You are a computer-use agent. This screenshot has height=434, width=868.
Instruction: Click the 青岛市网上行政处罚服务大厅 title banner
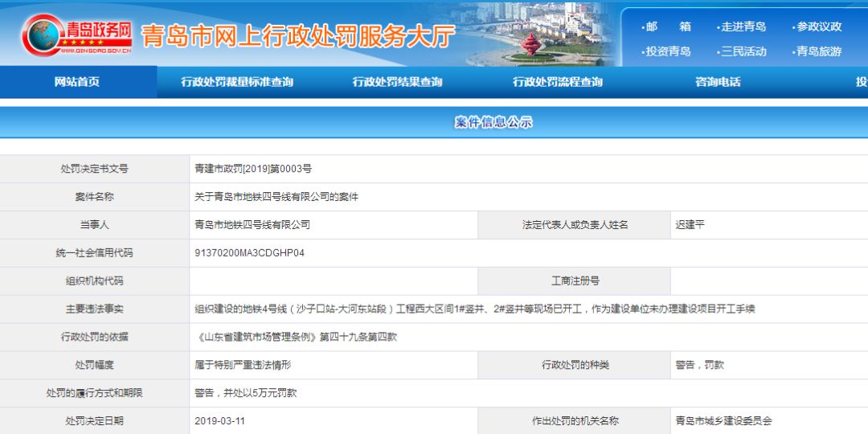(298, 36)
